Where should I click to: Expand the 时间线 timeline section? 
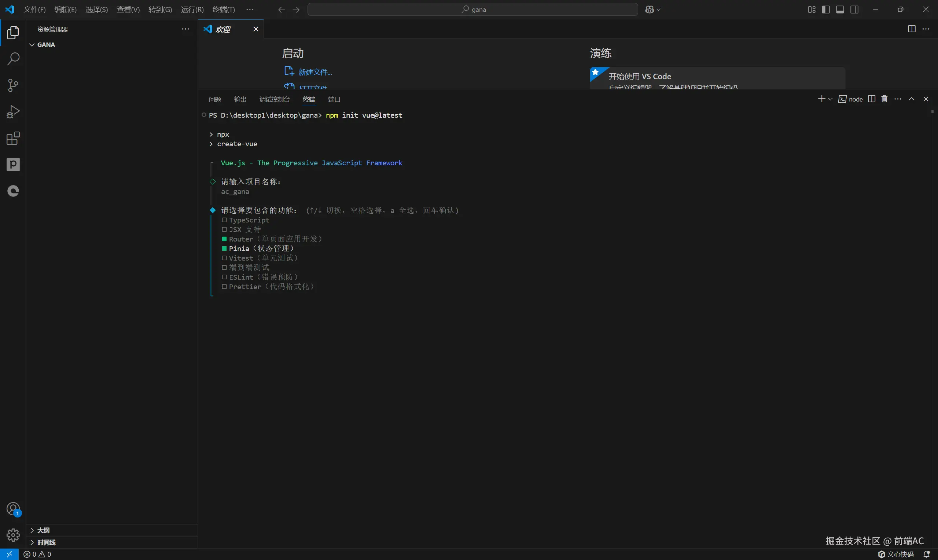(46, 542)
